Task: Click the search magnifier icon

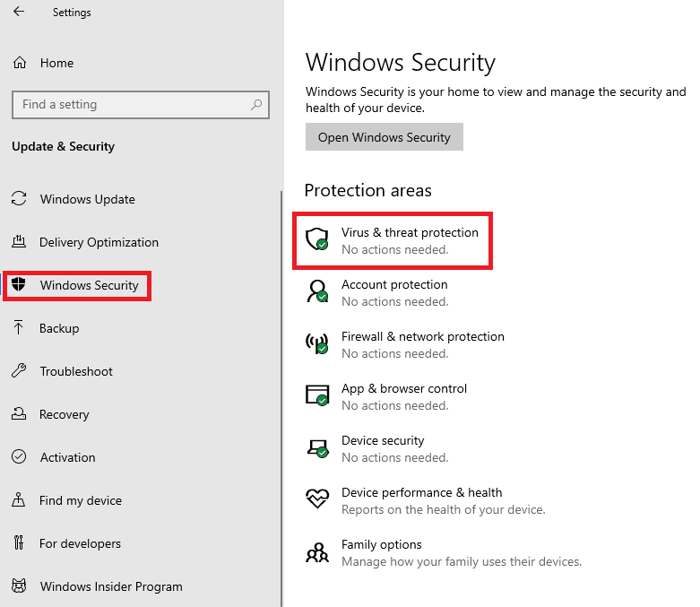Action: click(256, 105)
